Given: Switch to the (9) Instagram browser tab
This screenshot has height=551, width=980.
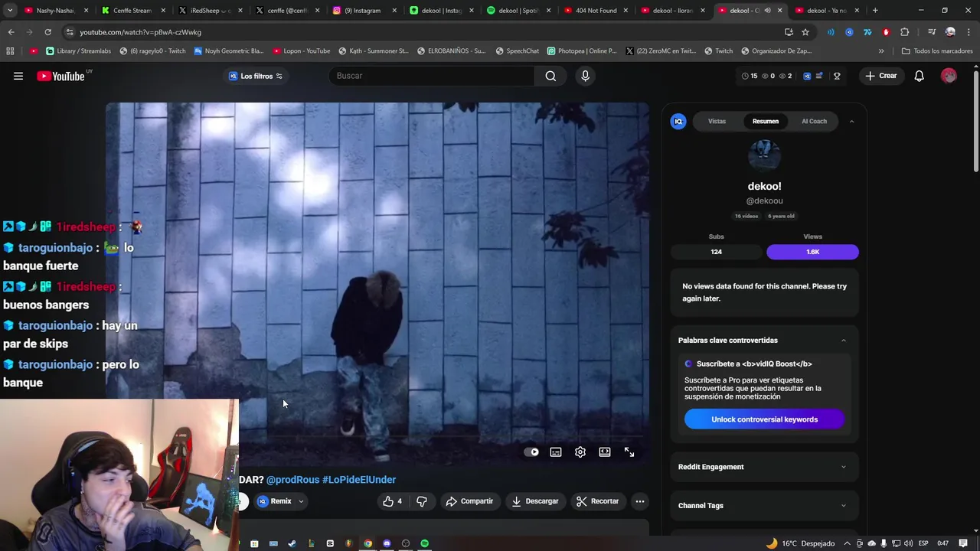Looking at the screenshot, I should pyautogui.click(x=362, y=11).
